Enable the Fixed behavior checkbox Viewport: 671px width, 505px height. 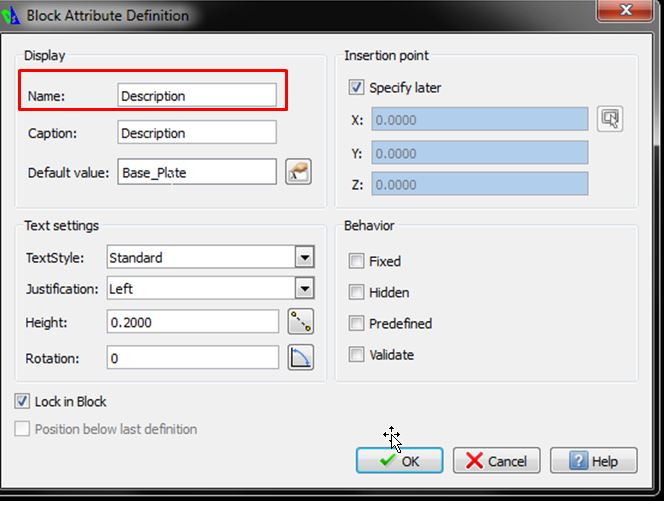tap(356, 261)
